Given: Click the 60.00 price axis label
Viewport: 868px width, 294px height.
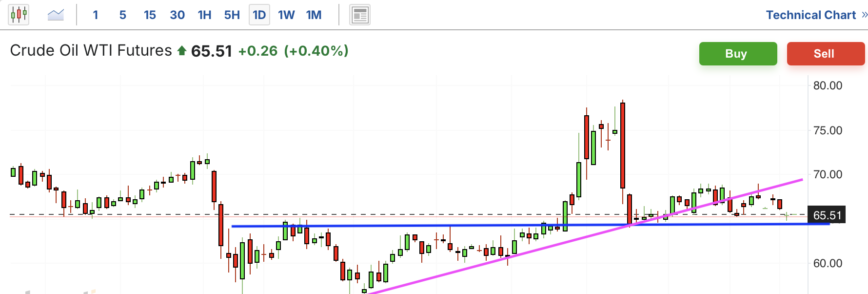Looking at the screenshot, I should [x=828, y=263].
